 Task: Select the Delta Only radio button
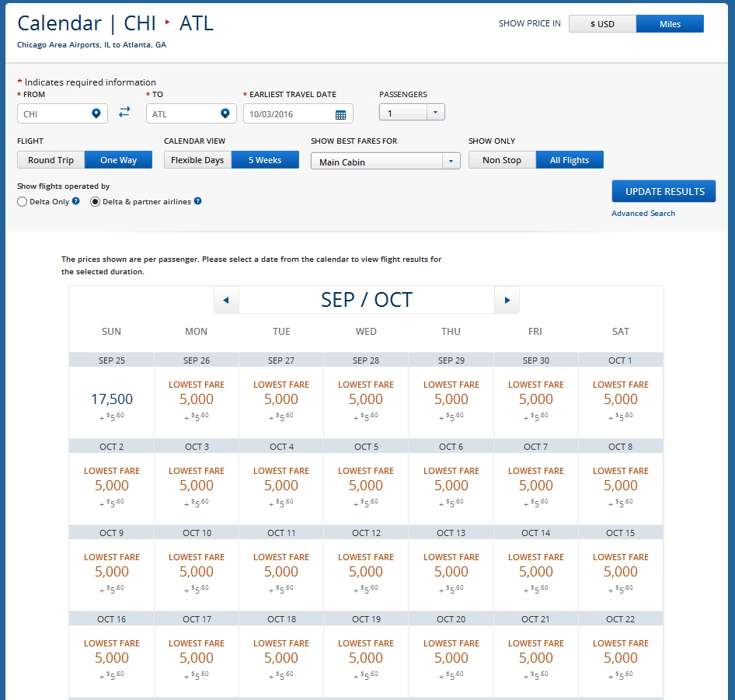tap(22, 202)
